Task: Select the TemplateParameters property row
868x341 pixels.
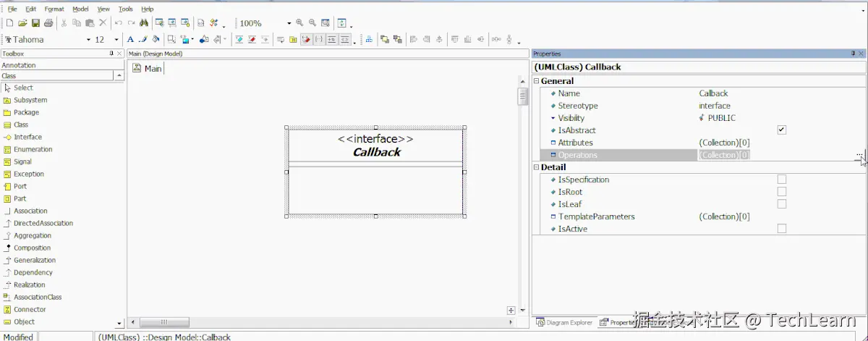Action: click(700, 216)
